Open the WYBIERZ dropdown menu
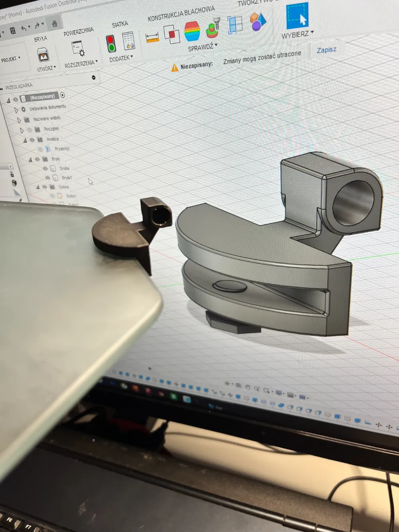Viewport: 399px width, 532px height. [x=298, y=35]
